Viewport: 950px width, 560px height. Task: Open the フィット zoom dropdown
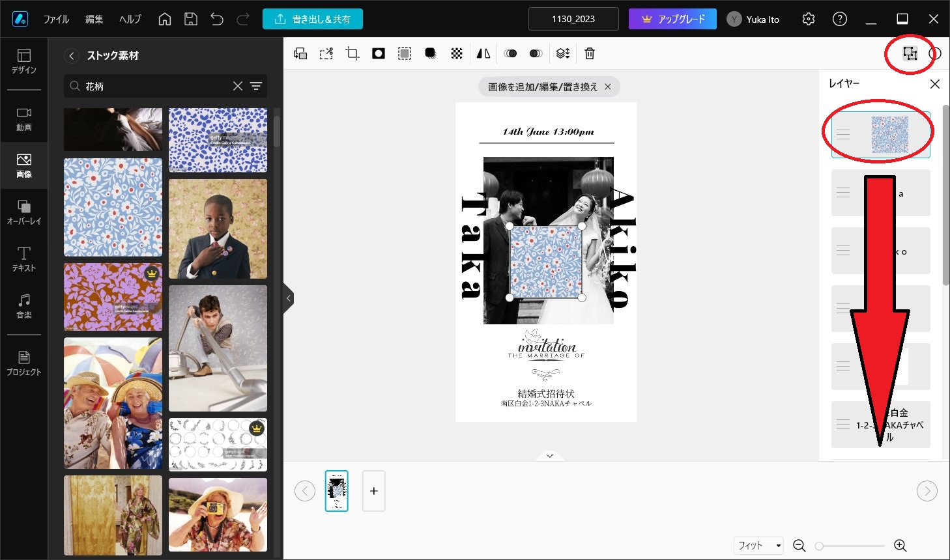[759, 545]
